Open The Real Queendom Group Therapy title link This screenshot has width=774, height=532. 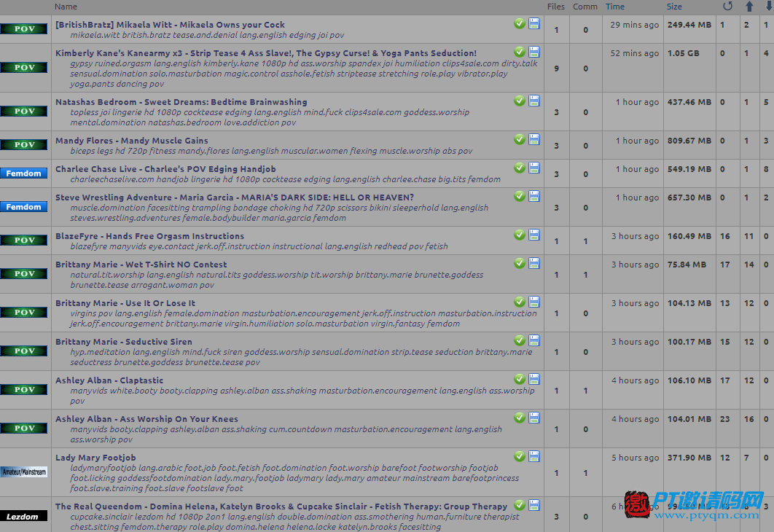(x=281, y=506)
